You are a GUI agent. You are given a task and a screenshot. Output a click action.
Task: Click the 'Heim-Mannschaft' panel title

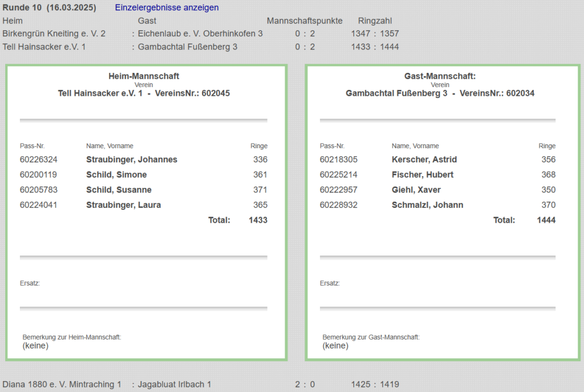pyautogui.click(x=144, y=76)
